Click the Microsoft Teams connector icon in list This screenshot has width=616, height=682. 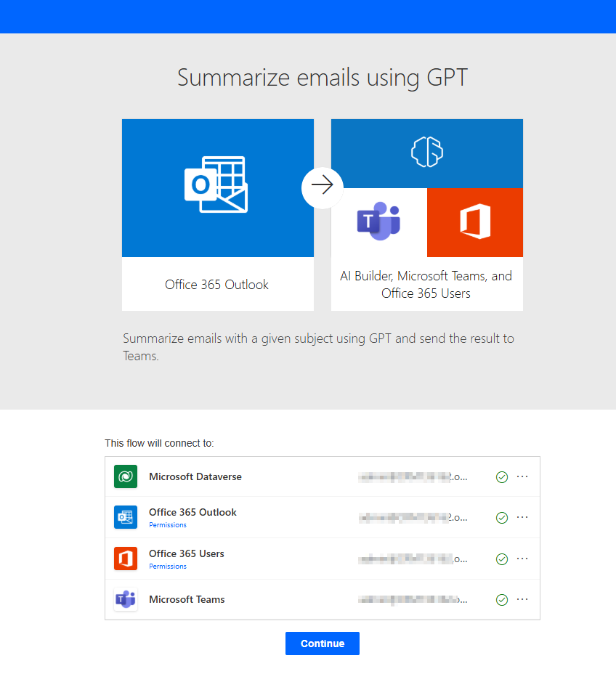tap(126, 599)
